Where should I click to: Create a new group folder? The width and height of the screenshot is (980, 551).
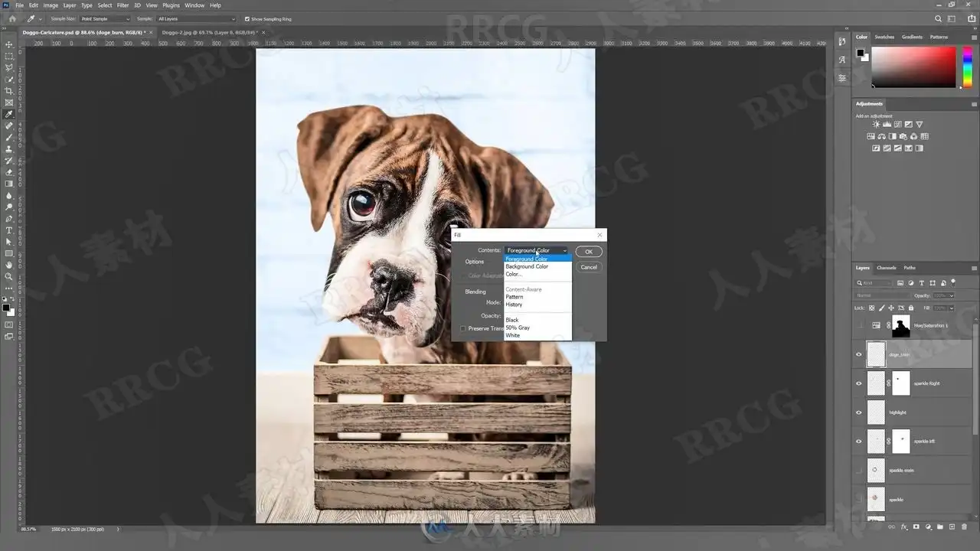point(940,527)
